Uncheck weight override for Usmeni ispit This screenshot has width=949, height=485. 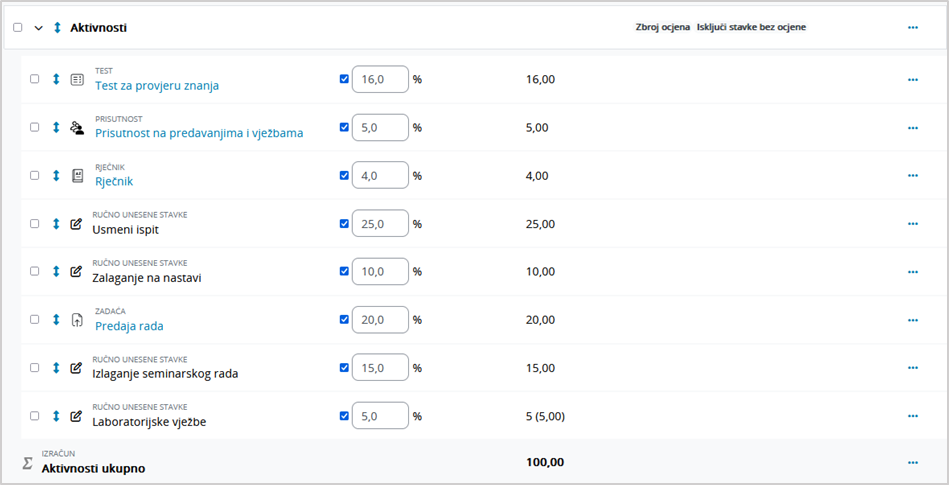[345, 223]
